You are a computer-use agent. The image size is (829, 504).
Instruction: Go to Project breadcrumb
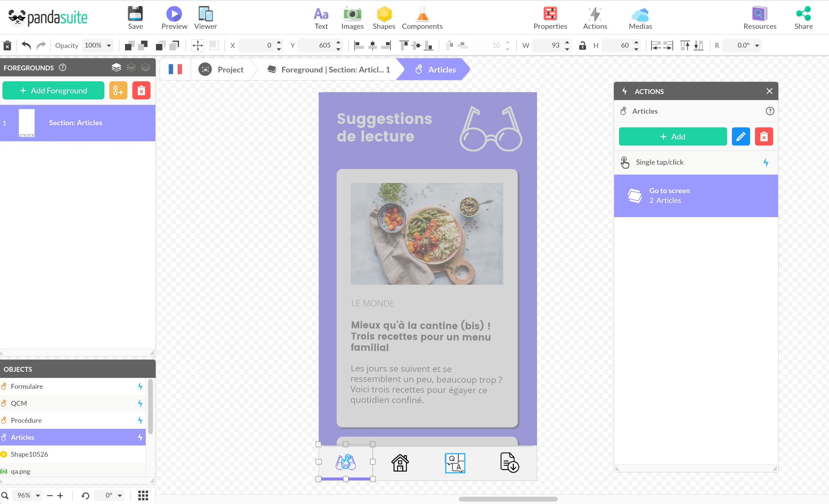[230, 70]
